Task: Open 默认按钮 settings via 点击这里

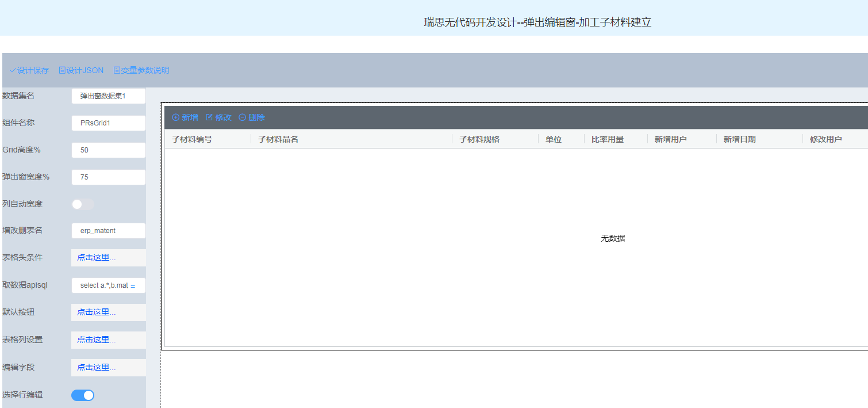Action: pos(97,312)
